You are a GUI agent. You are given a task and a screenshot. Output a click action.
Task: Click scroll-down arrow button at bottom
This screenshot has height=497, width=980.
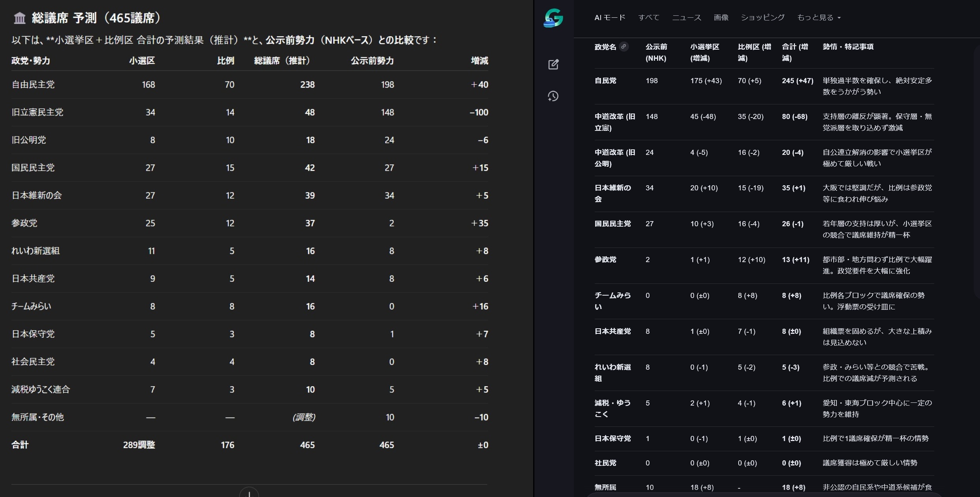[x=249, y=493]
